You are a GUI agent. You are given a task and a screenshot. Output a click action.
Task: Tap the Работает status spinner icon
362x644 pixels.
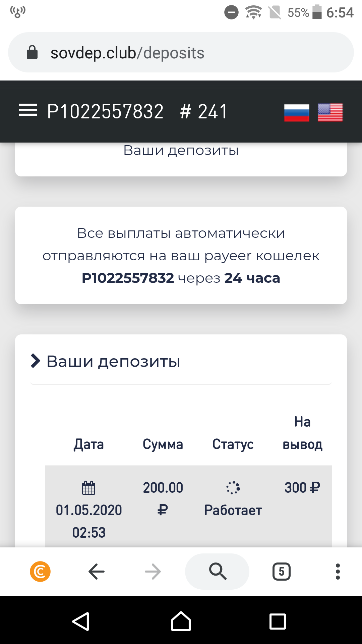click(x=233, y=488)
